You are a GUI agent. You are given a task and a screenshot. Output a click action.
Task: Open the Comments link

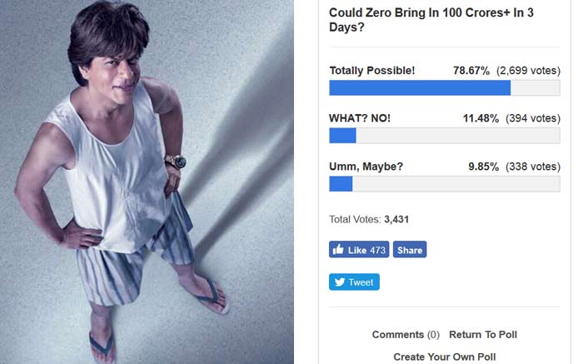point(397,334)
